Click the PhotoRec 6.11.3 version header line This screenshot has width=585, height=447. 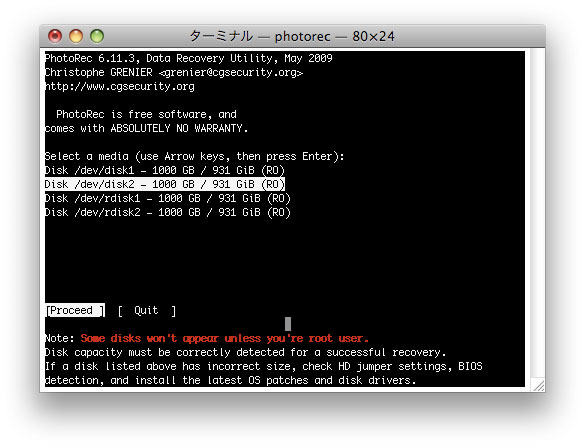click(x=188, y=59)
